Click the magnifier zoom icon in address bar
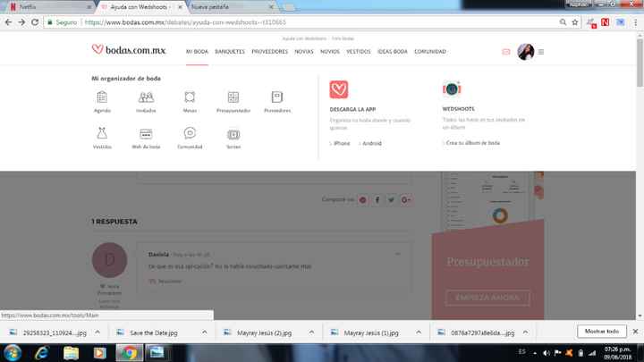The width and height of the screenshot is (644, 362). coord(563,22)
